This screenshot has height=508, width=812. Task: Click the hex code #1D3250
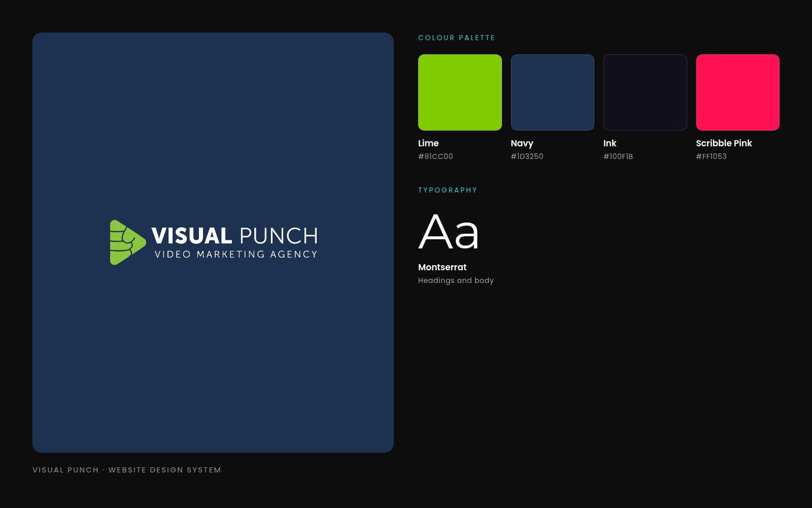(527, 156)
